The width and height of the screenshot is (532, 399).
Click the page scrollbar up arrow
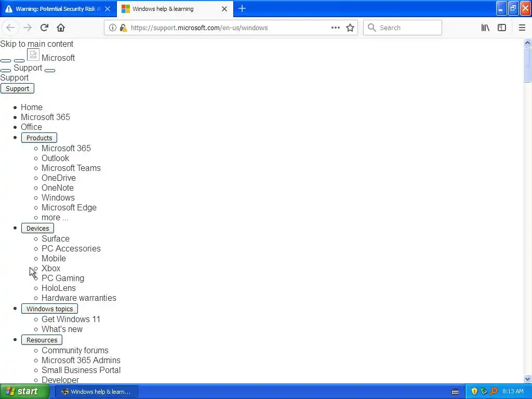pyautogui.click(x=527, y=43)
